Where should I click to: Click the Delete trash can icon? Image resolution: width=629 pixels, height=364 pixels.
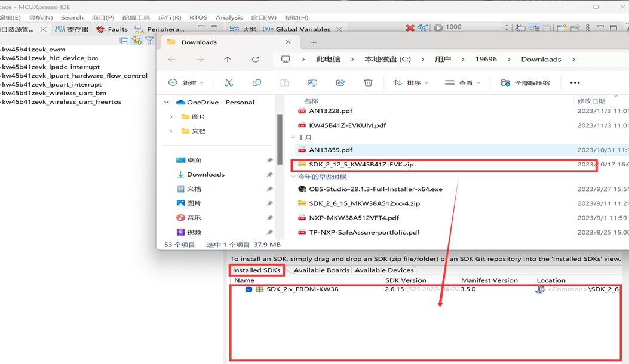tap(368, 83)
